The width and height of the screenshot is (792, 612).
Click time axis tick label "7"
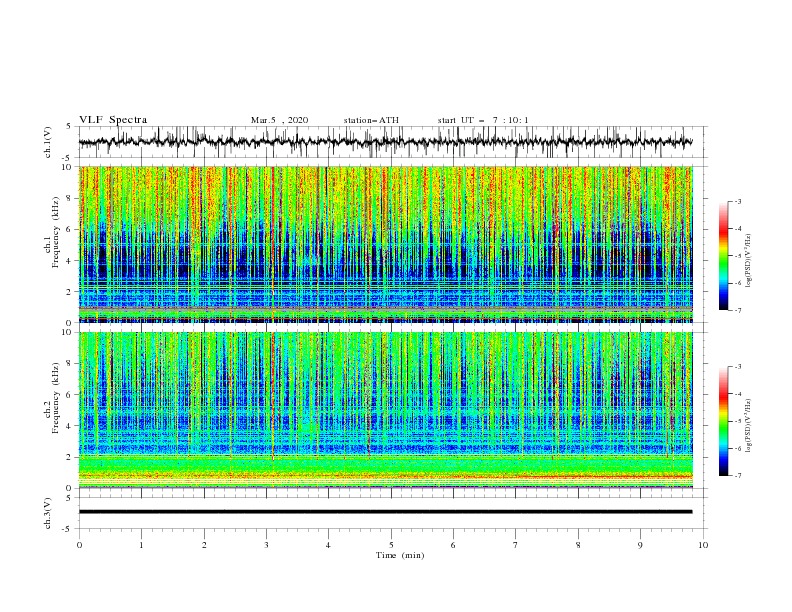[516, 545]
